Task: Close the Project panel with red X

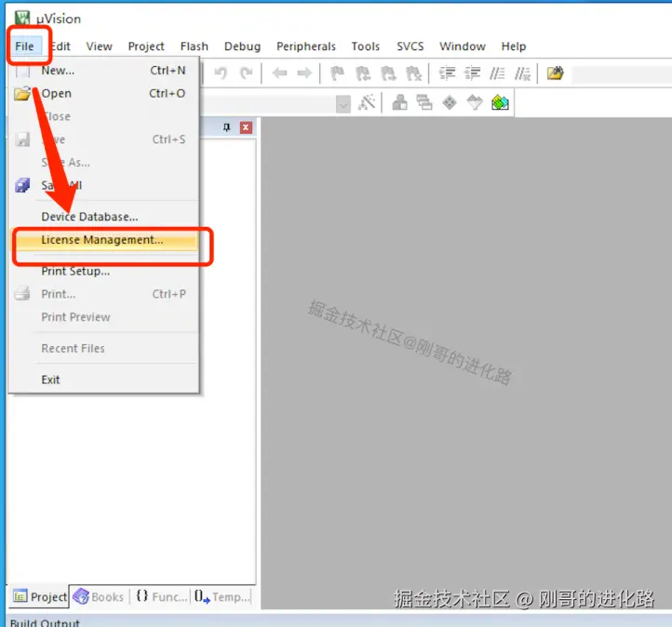Action: coord(246,127)
